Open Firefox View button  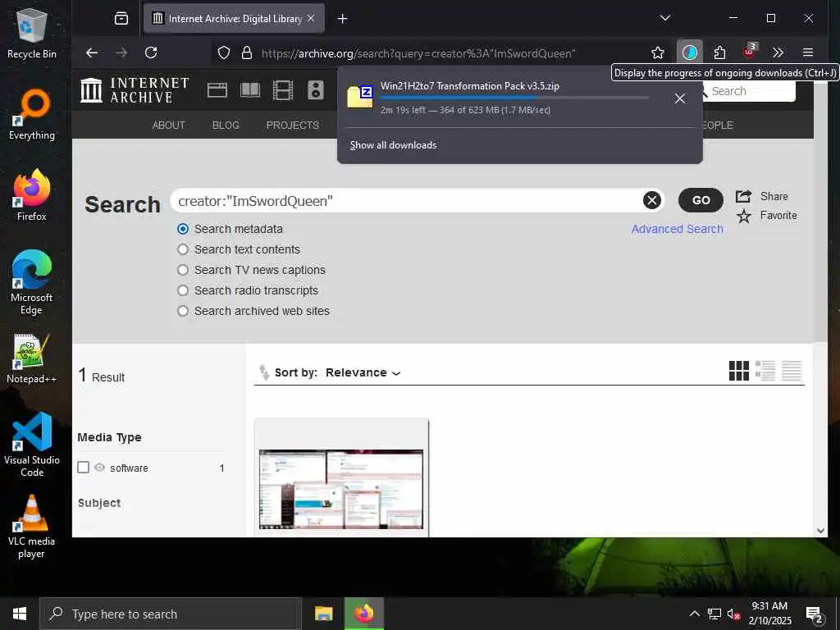[121, 19]
